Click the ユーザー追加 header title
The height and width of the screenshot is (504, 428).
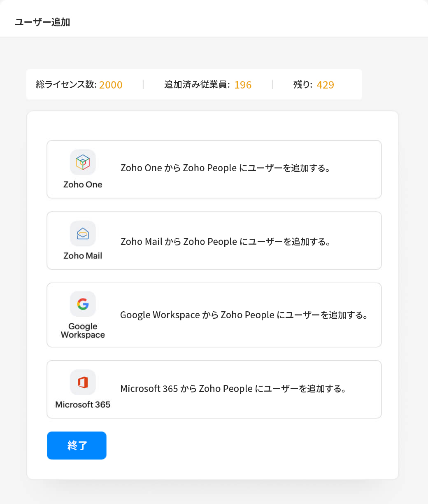tap(42, 22)
